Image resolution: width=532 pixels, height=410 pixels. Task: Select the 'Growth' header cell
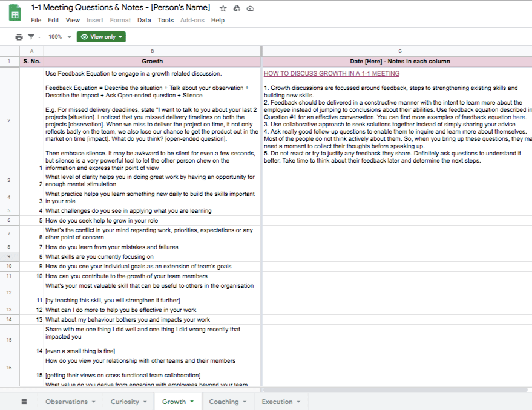click(153, 62)
